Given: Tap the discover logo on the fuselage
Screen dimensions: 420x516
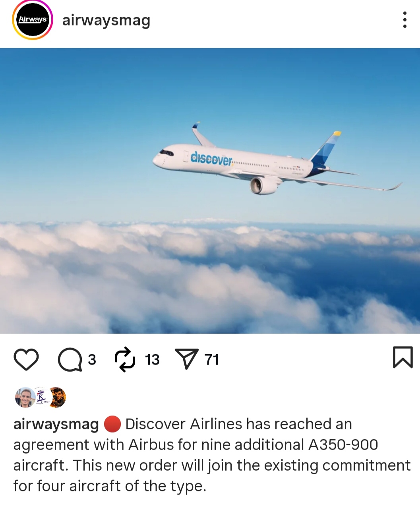Looking at the screenshot, I should [211, 159].
